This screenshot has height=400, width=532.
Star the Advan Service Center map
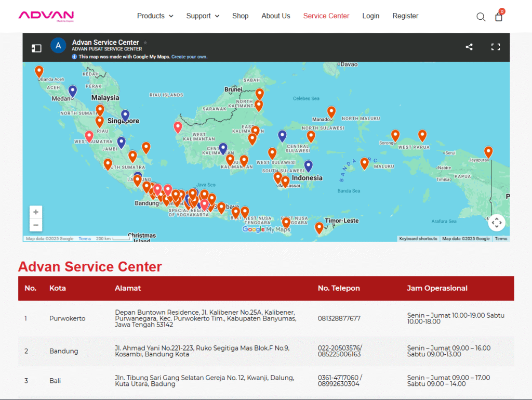pyautogui.click(x=145, y=43)
